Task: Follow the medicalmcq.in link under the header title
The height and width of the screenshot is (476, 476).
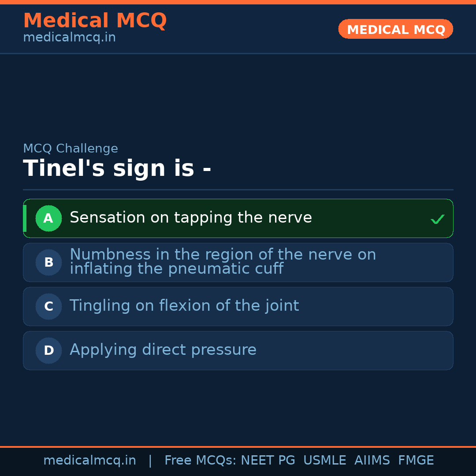Action: (69, 37)
